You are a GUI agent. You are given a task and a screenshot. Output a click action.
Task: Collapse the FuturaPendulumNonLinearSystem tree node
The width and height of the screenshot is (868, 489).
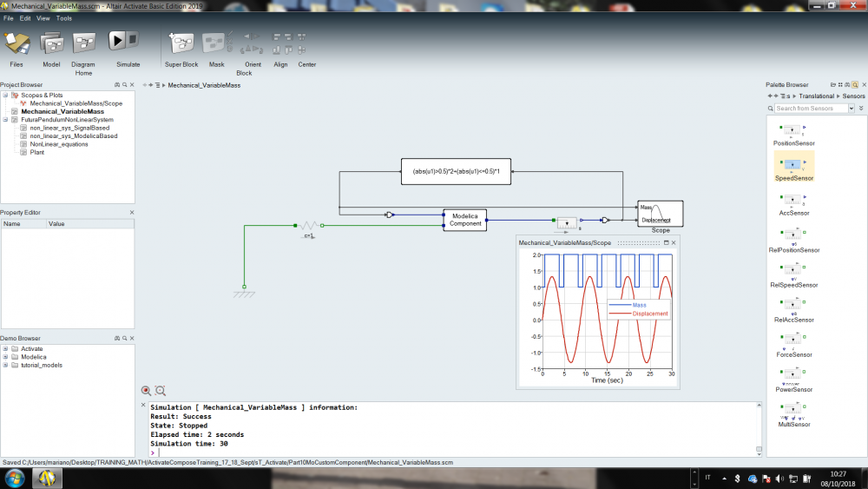pyautogui.click(x=5, y=120)
